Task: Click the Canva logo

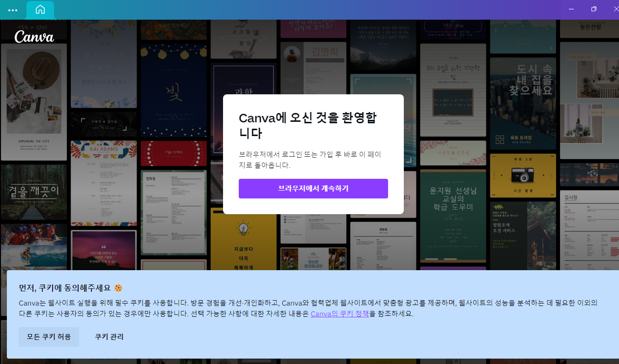Action: click(34, 36)
